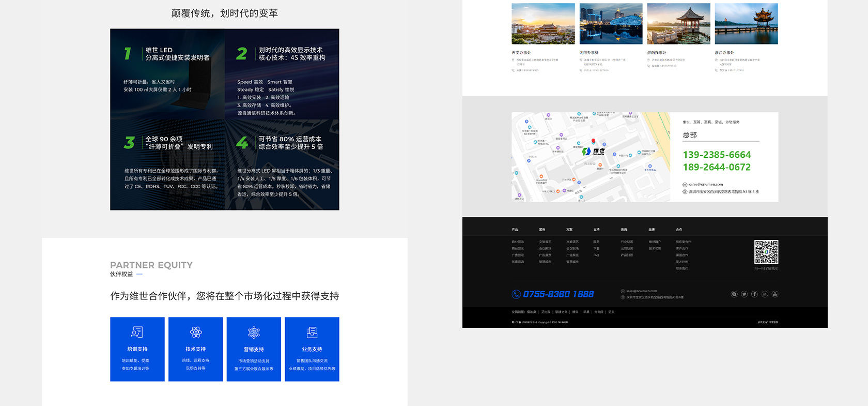Click the 供应商合作 footer link
The width and height of the screenshot is (868, 406).
tap(684, 242)
